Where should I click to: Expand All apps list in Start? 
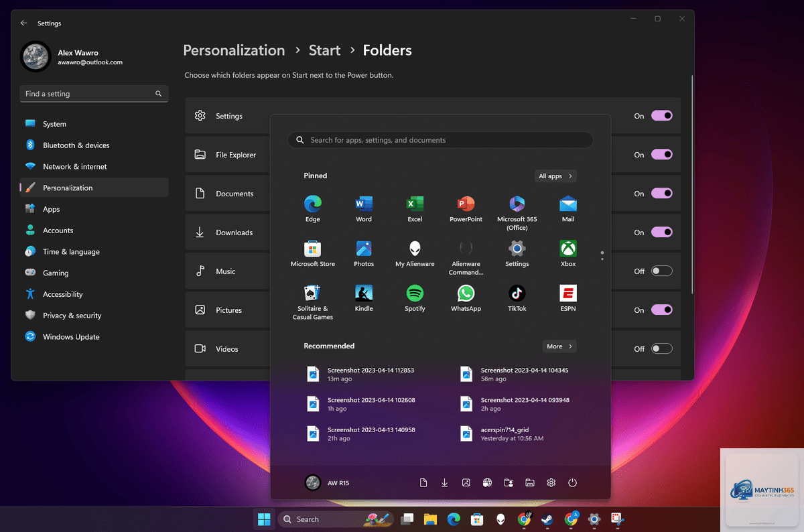pos(555,176)
